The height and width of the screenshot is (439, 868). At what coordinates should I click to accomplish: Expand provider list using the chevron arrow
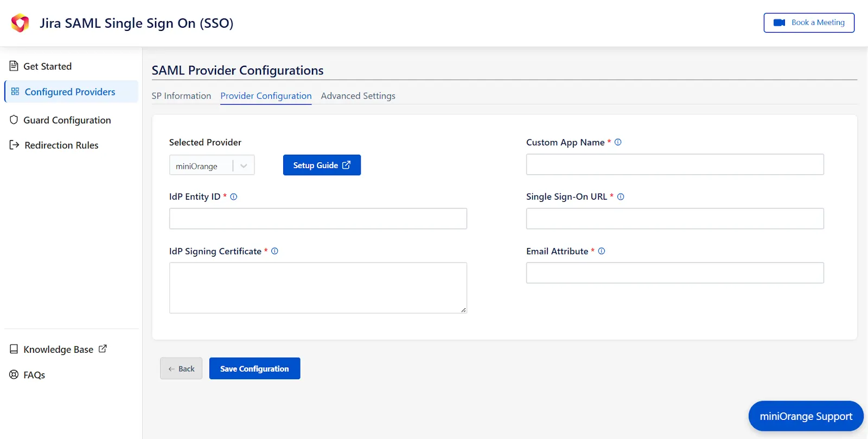[x=244, y=166]
